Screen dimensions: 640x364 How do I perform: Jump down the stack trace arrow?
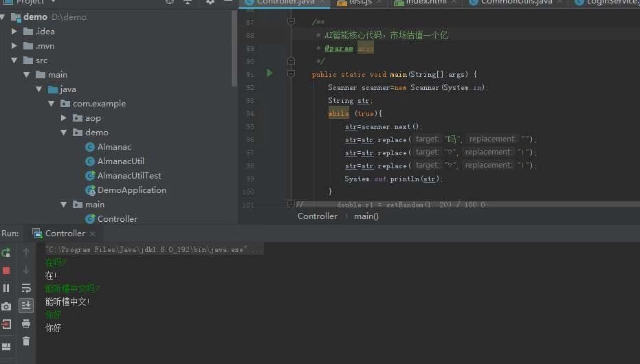[x=26, y=270]
